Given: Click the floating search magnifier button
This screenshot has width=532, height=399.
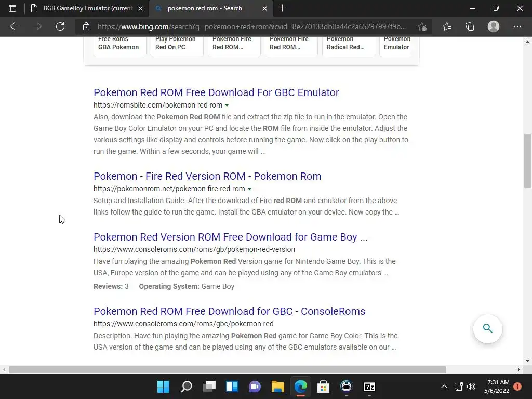Looking at the screenshot, I should [x=487, y=328].
